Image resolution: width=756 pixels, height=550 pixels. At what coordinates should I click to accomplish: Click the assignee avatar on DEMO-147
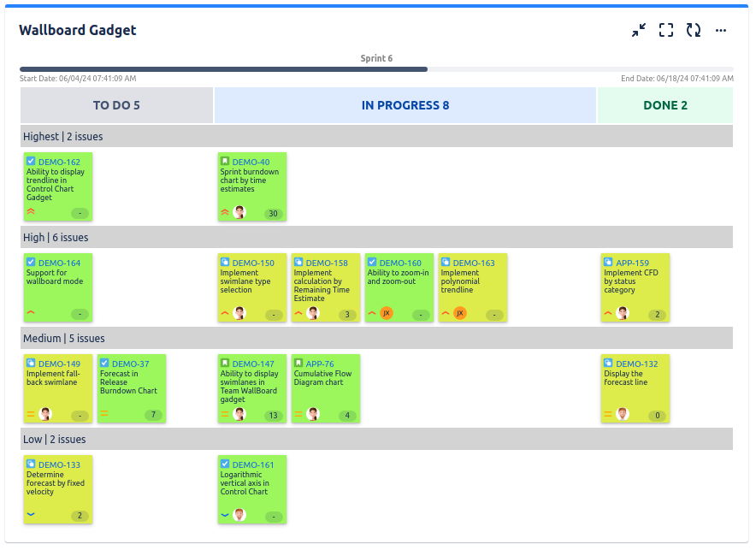click(239, 414)
